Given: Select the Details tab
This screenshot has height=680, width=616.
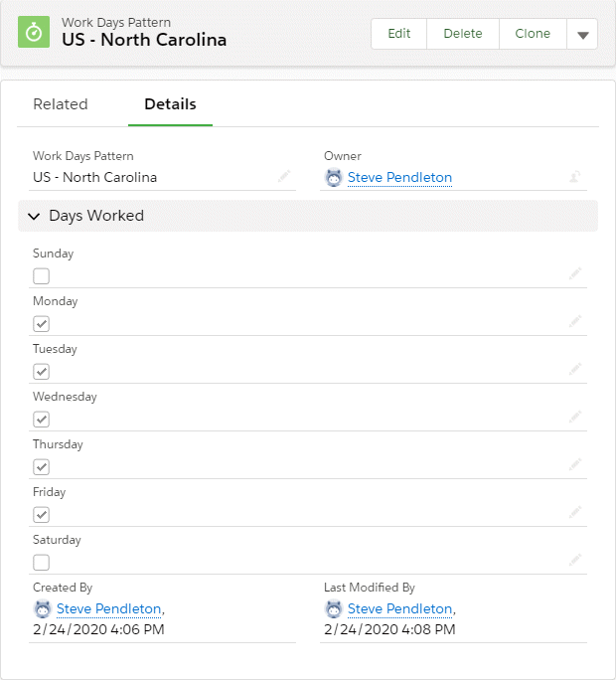Looking at the screenshot, I should click(170, 104).
